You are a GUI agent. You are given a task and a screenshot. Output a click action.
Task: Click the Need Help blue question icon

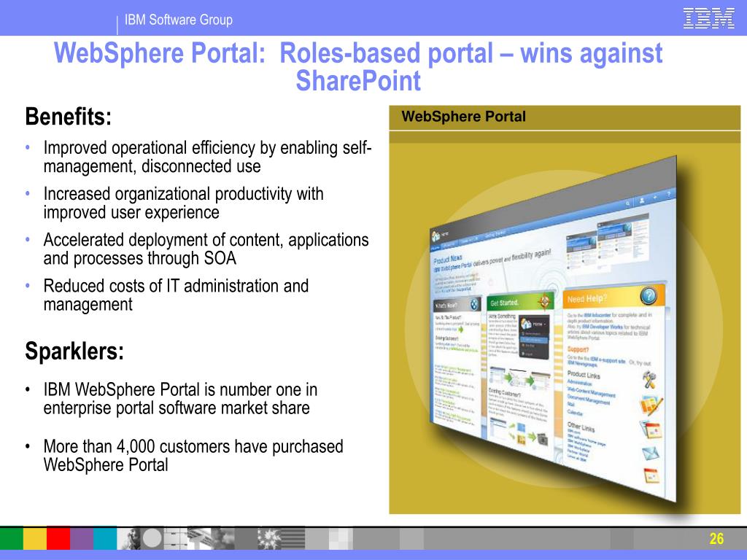tap(649, 296)
